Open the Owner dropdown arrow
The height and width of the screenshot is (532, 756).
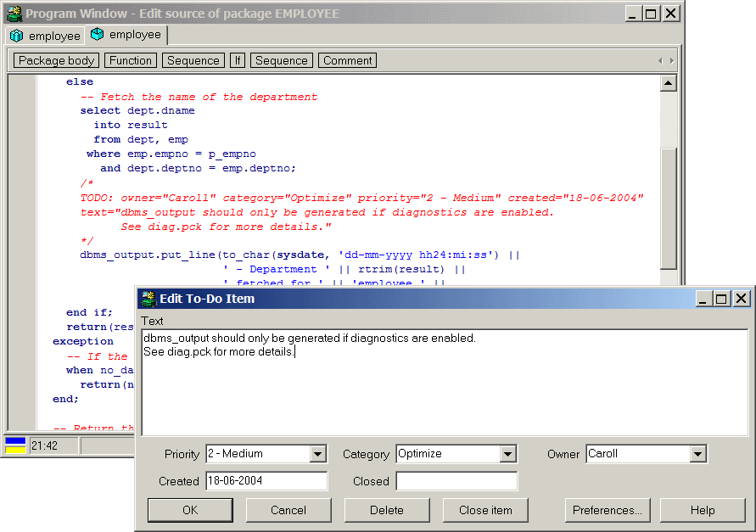click(x=697, y=454)
